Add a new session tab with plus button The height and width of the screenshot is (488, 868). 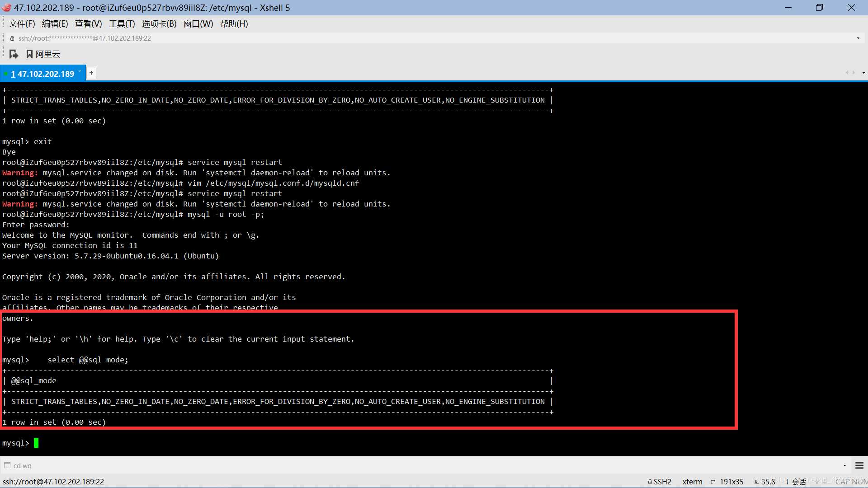point(91,73)
